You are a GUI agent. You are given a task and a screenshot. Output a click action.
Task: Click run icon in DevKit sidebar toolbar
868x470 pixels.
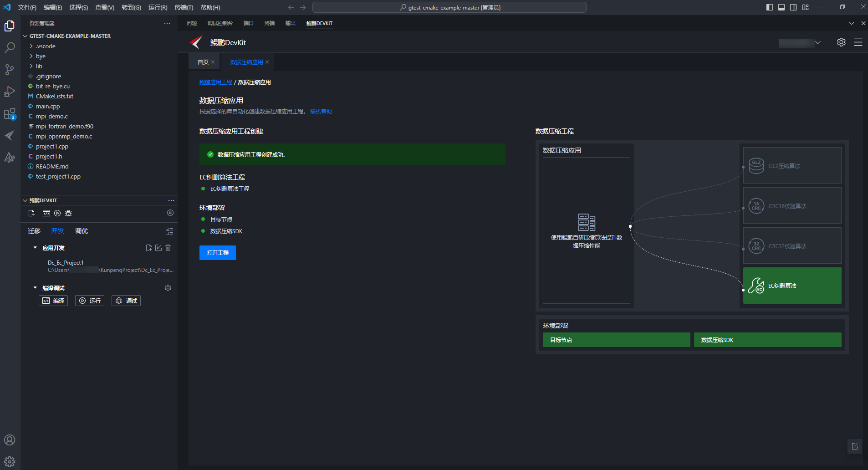[x=57, y=213]
